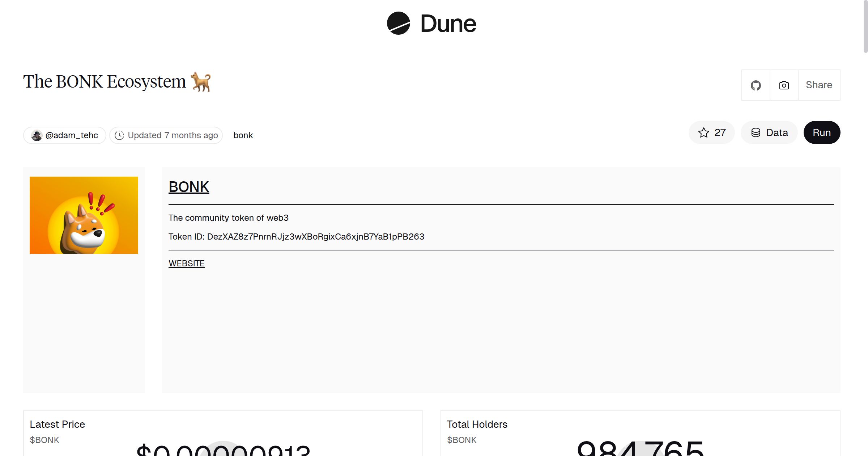Screen dimensions: 868x456
Task: Click the star icon showing 27 favorites
Action: pos(703,133)
